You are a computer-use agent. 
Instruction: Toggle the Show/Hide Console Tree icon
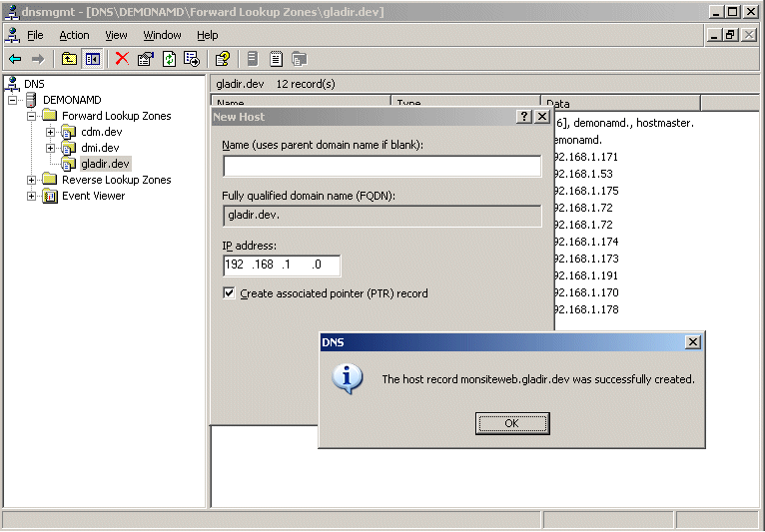92,59
